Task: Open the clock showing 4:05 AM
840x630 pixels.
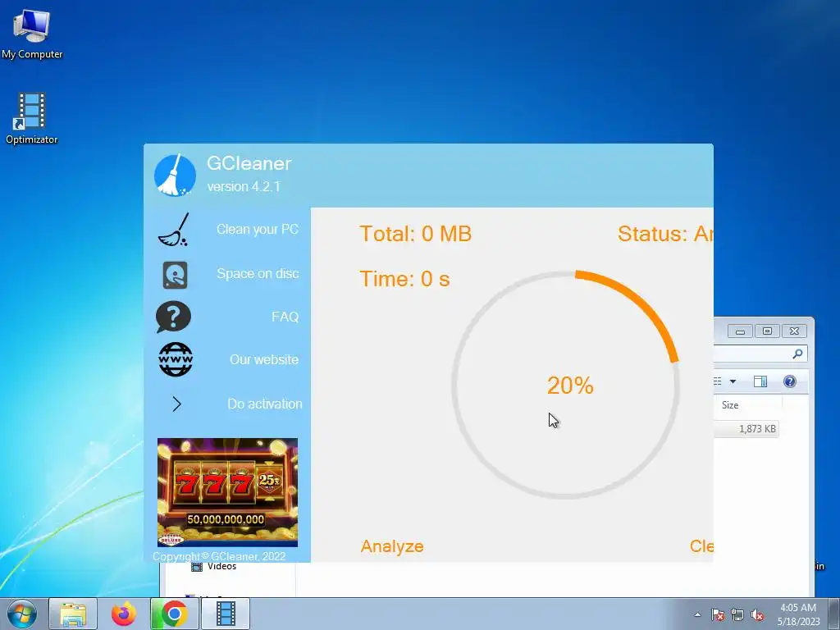Action: click(x=798, y=614)
